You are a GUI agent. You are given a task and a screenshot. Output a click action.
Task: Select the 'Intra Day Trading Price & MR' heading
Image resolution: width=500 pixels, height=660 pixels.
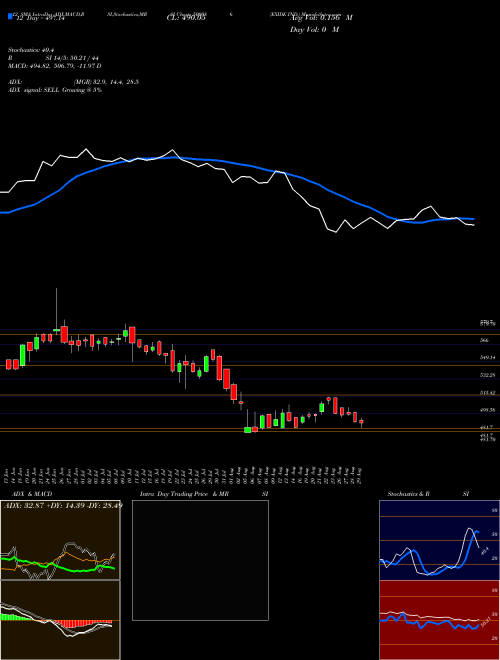click(x=184, y=494)
